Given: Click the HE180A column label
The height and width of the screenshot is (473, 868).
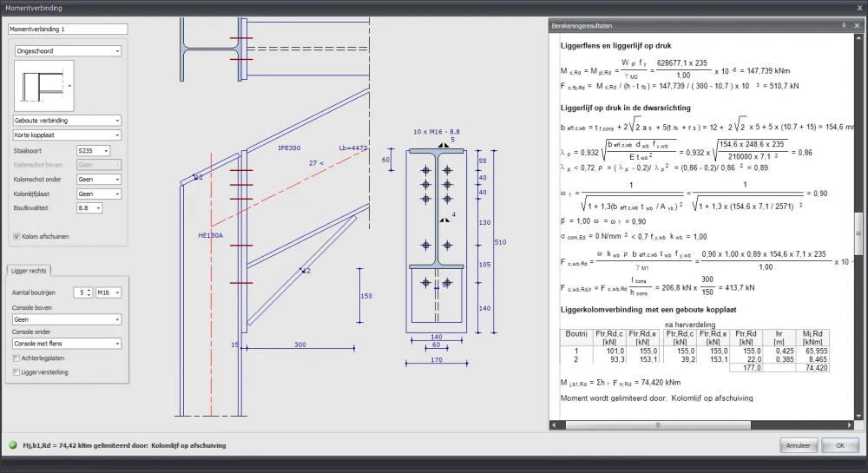Looking at the screenshot, I should tap(210, 235).
